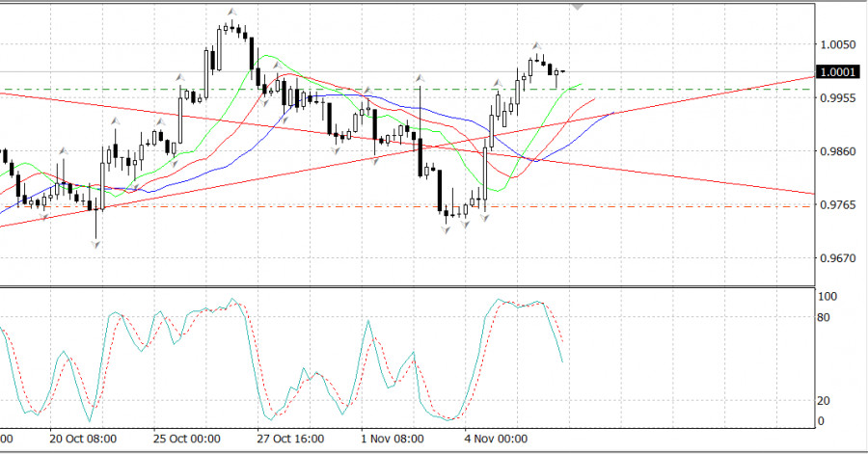Click the gray chart shift triangle marker
This screenshot has height=454, width=868.
coord(578,7)
